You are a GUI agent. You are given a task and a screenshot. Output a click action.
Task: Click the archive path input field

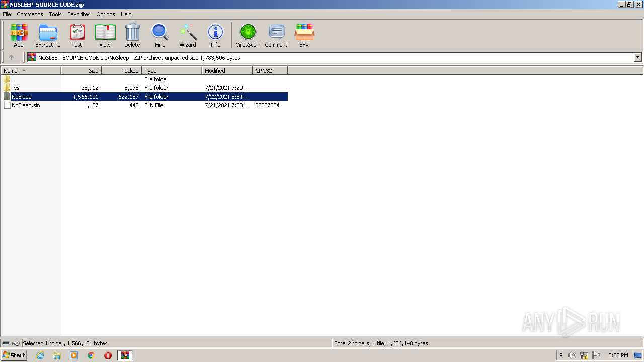[331, 57]
